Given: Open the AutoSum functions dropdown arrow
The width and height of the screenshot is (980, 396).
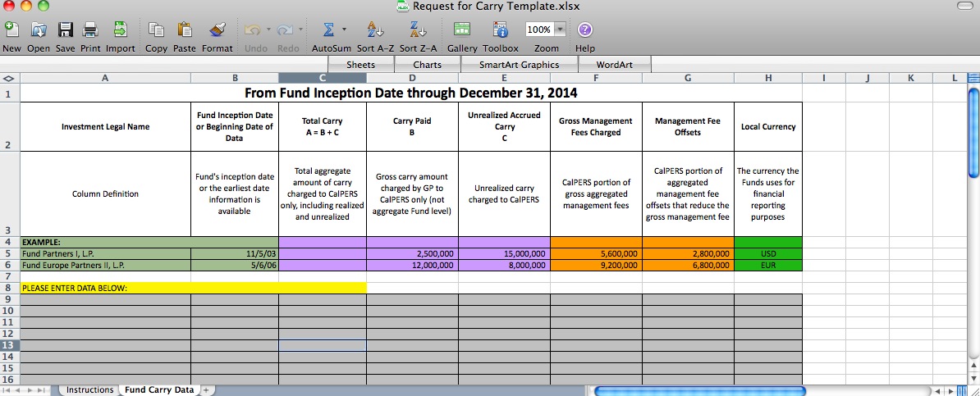Looking at the screenshot, I should [344, 30].
